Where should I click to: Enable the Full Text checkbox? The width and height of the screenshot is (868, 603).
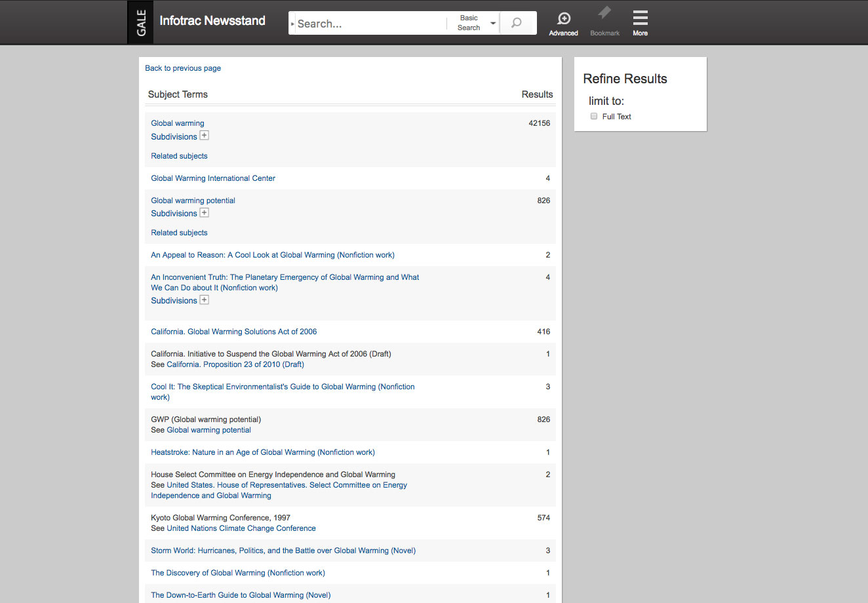(x=594, y=116)
